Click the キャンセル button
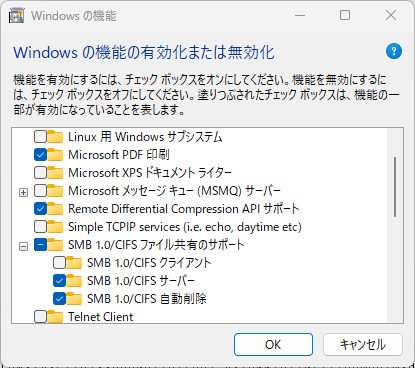The width and height of the screenshot is (415, 368). (363, 344)
